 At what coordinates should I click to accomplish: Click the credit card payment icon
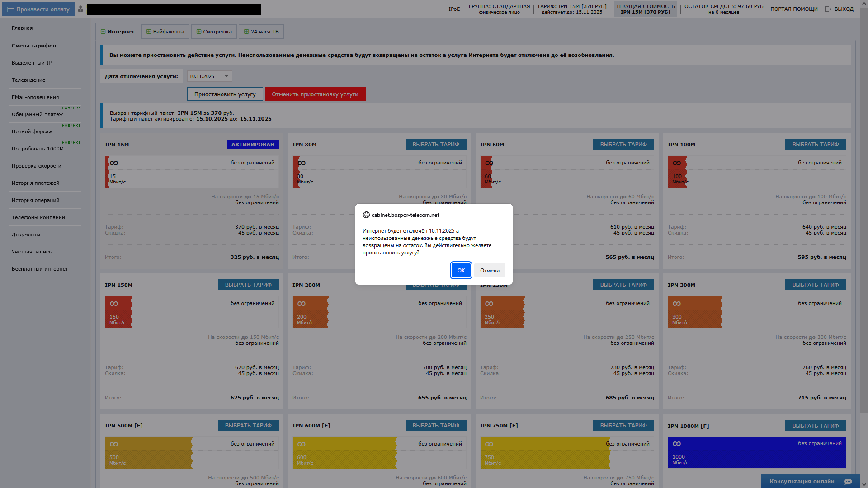11,9
